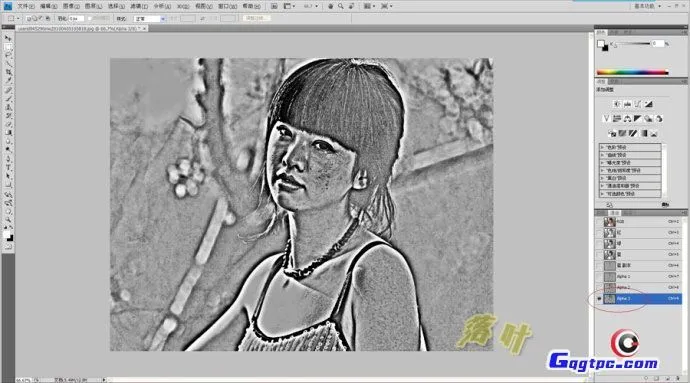Viewport: 690px width, 383px height.
Task: Add a Posterize adjustment
Action: pyautogui.click(x=622, y=133)
